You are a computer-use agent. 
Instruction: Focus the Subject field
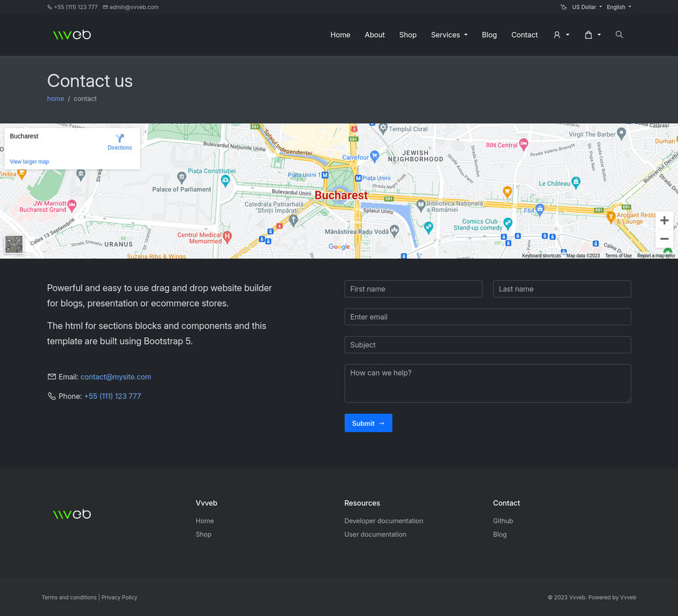click(488, 345)
